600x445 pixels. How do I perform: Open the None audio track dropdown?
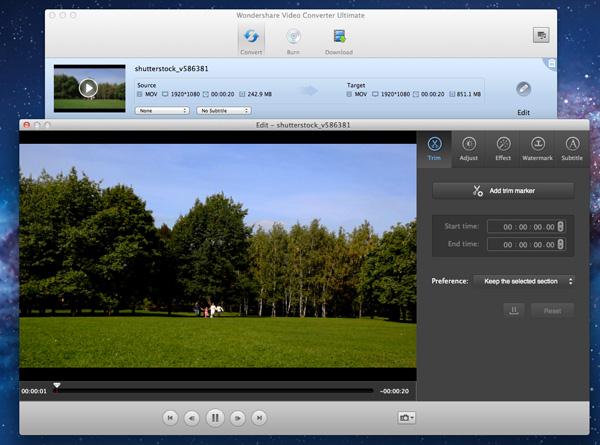pyautogui.click(x=162, y=111)
